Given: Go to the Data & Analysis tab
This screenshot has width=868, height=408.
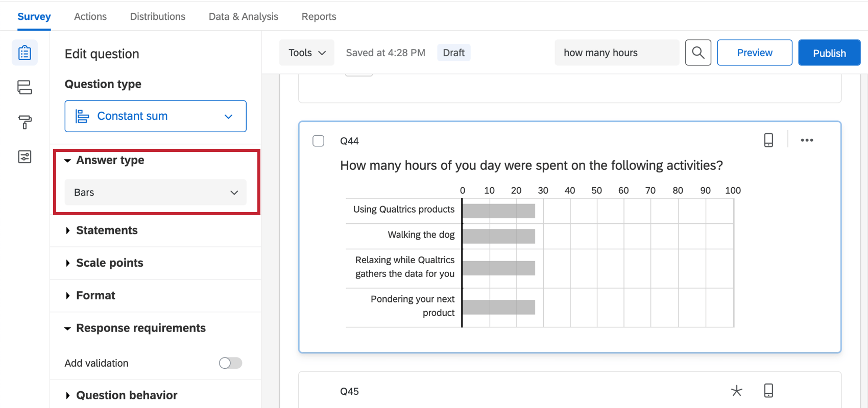Looking at the screenshot, I should [x=243, y=16].
